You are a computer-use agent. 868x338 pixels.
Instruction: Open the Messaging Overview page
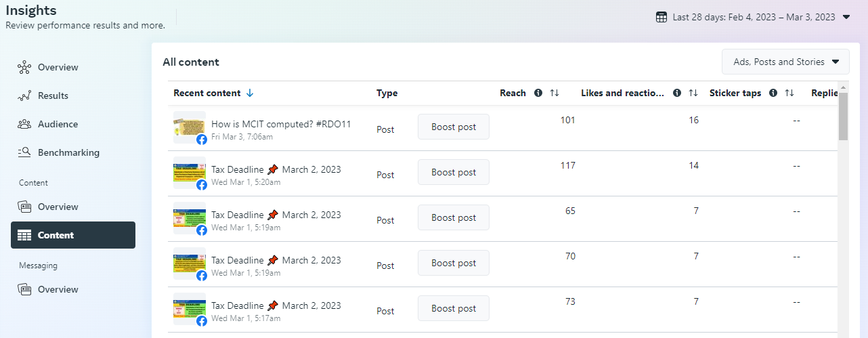pyautogui.click(x=58, y=289)
